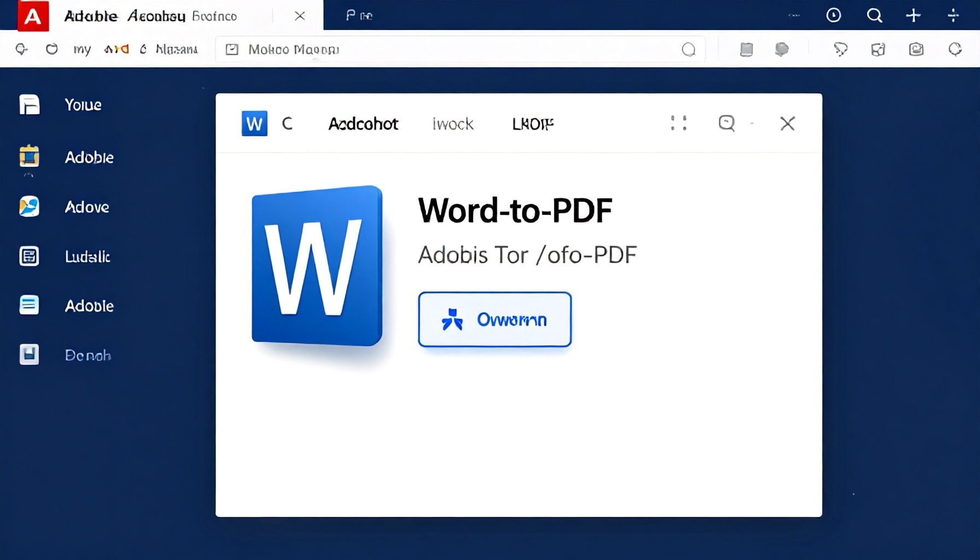Click the gray book icon in the toolbar
This screenshot has height=560, width=980.
point(746,50)
